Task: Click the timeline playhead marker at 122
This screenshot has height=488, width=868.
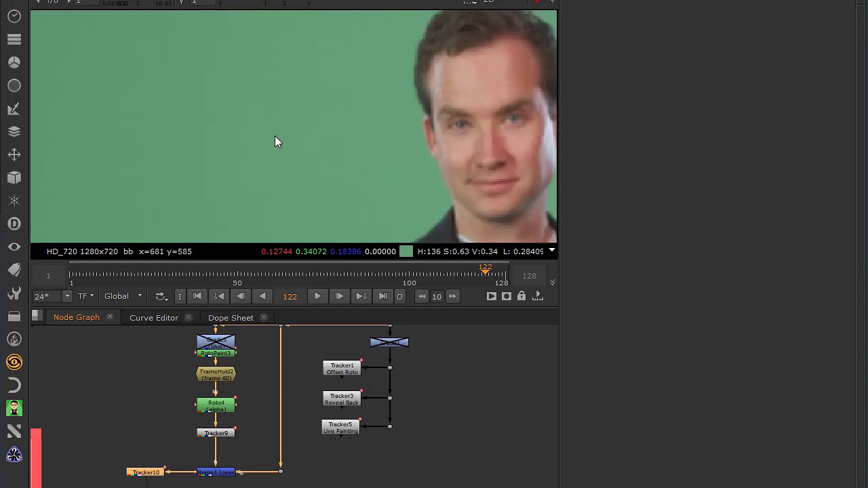Action: pos(486,269)
